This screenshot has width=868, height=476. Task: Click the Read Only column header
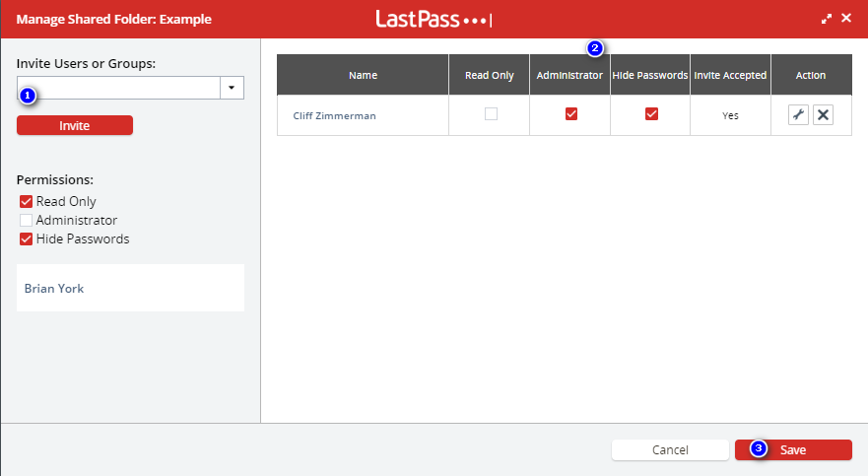[490, 75]
